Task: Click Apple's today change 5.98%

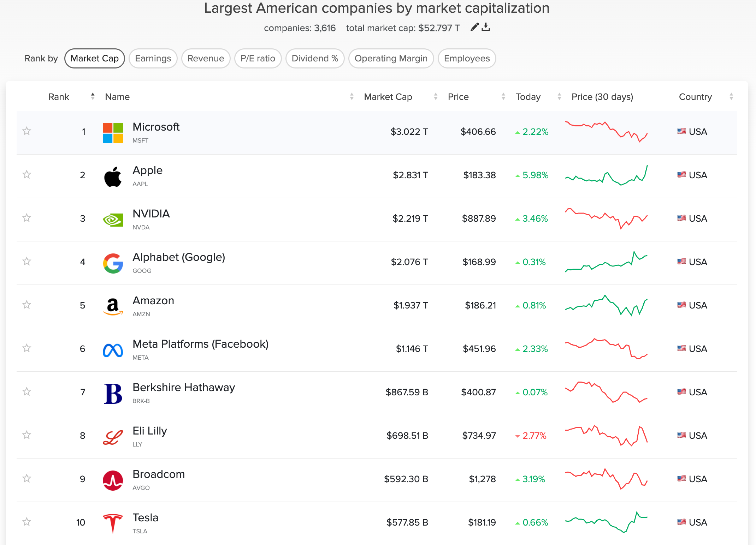Action: point(532,175)
